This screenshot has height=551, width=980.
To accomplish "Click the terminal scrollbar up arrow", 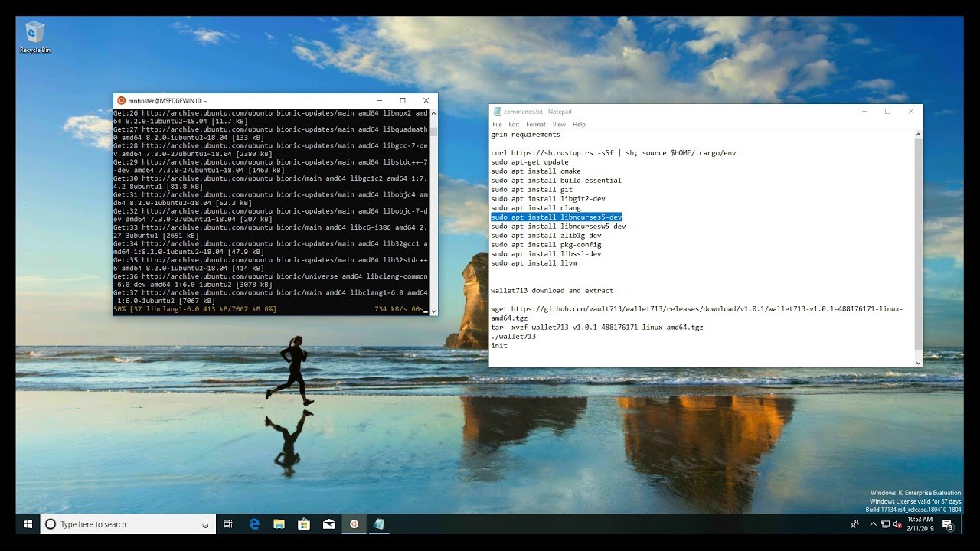I will 433,112.
